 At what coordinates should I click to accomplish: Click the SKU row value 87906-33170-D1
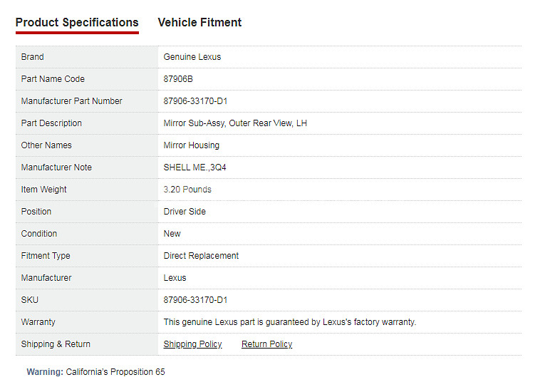[195, 300]
